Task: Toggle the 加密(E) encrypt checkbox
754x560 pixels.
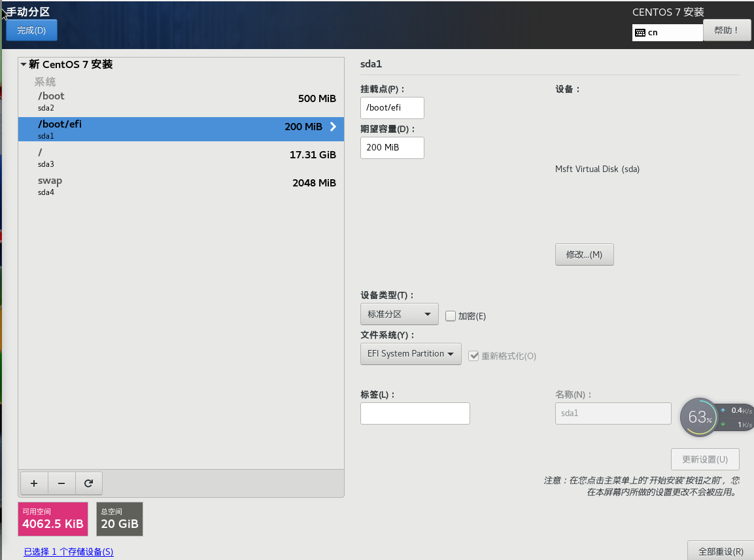Action: click(x=451, y=316)
